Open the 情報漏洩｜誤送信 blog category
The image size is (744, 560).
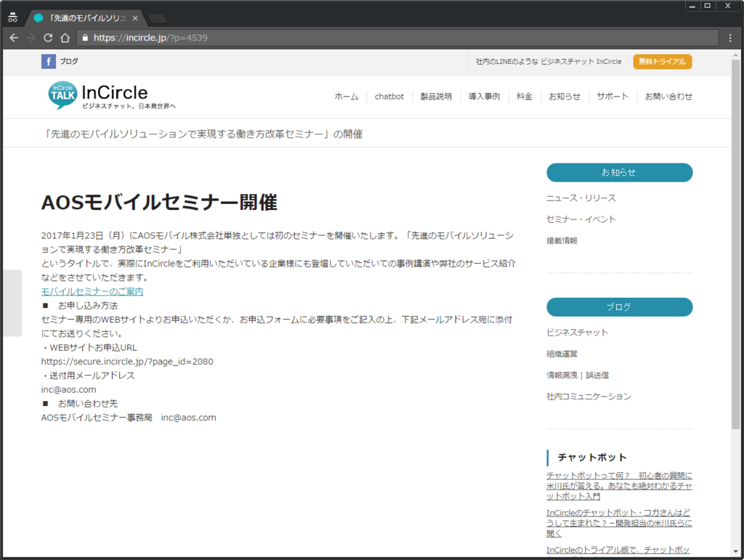(578, 375)
